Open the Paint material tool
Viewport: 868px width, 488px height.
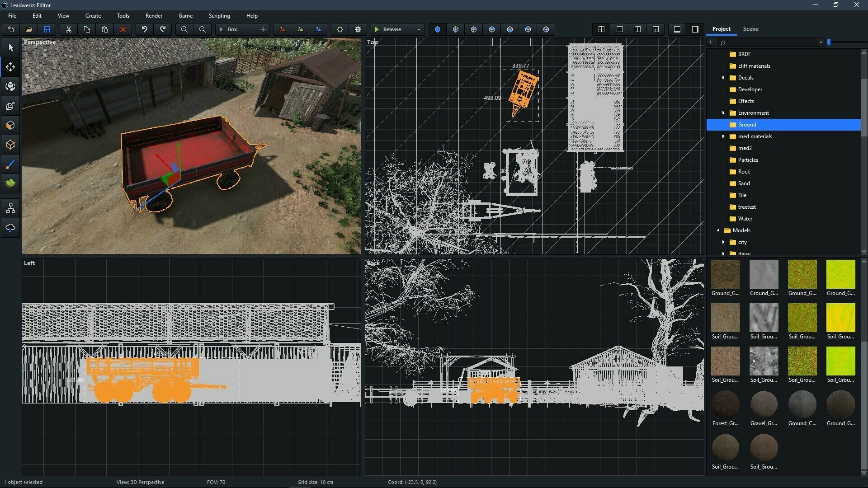pos(10,164)
